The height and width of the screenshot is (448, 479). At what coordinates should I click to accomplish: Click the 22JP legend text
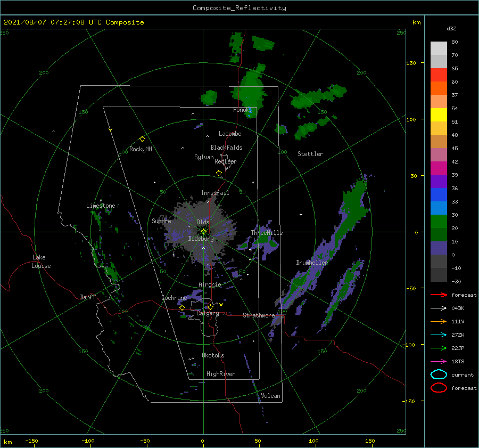458,348
